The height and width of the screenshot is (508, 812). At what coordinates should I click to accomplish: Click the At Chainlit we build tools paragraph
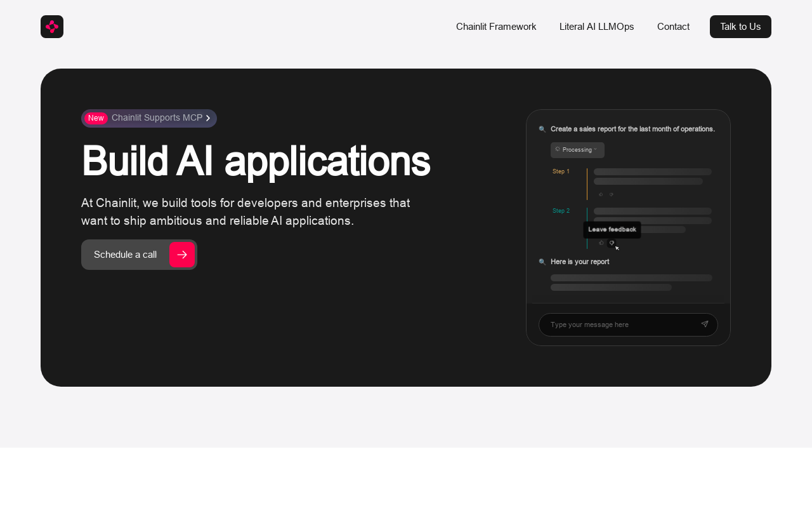(246, 212)
